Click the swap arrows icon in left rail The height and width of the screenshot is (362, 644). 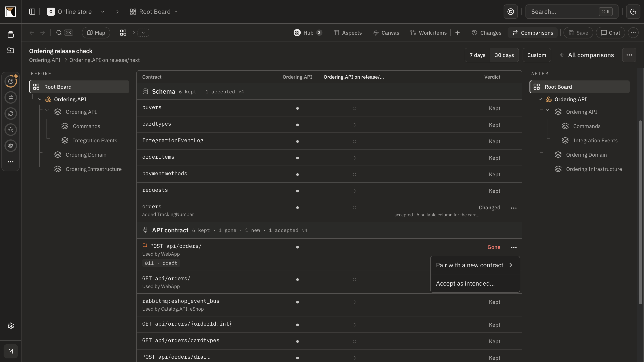pos(11,97)
